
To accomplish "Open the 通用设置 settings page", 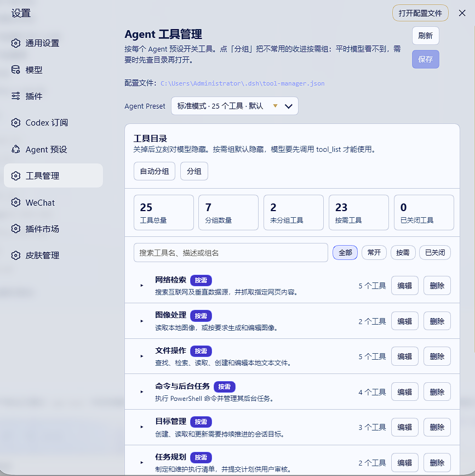I will point(53,43).
